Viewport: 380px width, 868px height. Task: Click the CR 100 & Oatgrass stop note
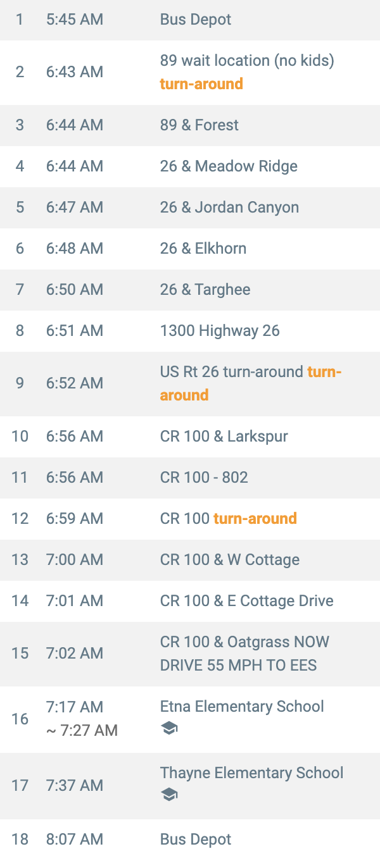244,654
